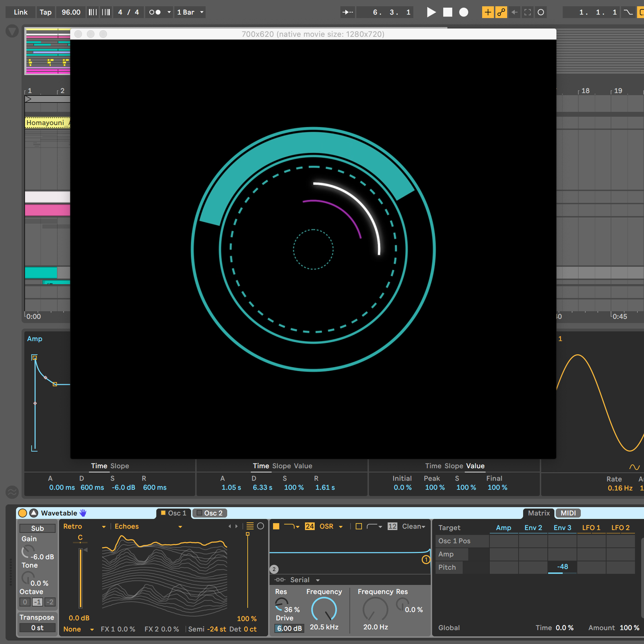Click the Follow playback arrow icon

click(x=348, y=12)
